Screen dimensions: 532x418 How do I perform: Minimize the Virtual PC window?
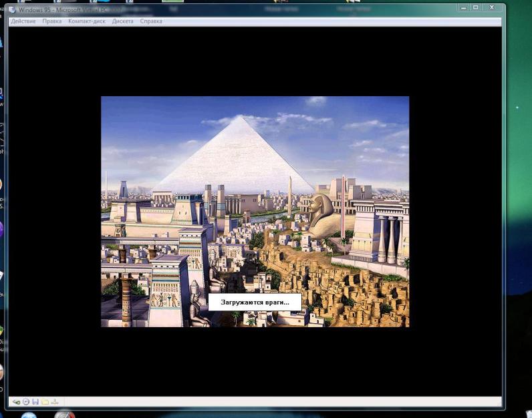coord(463,7)
